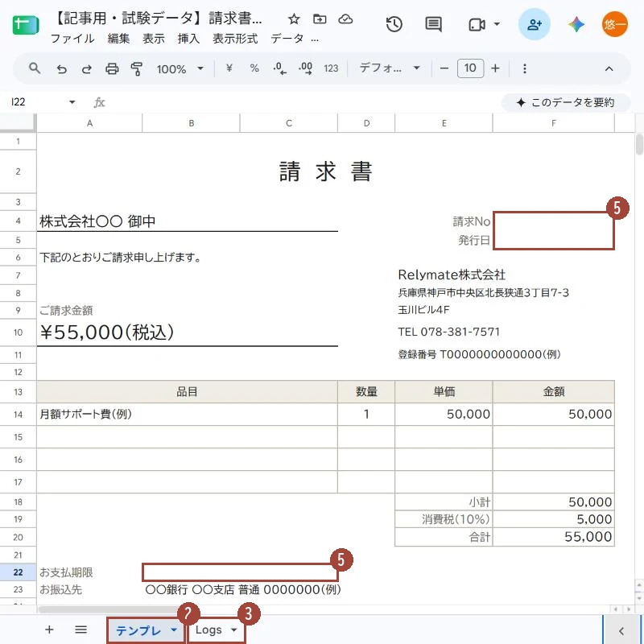Open the comments panel icon
Screen dimensions: 644x644
click(x=433, y=24)
